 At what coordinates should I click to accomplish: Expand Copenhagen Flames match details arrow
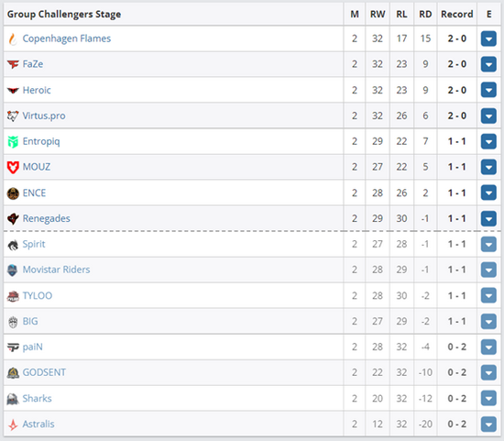[488, 39]
